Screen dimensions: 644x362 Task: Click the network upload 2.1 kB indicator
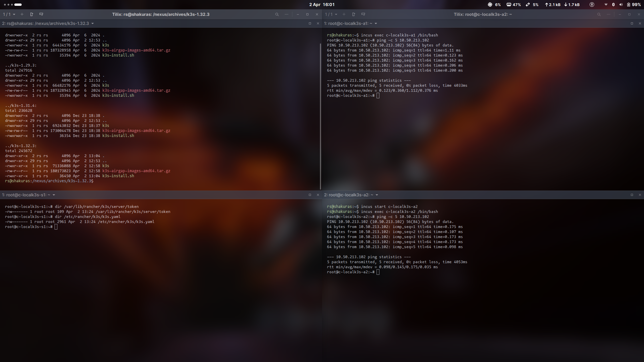553,5
